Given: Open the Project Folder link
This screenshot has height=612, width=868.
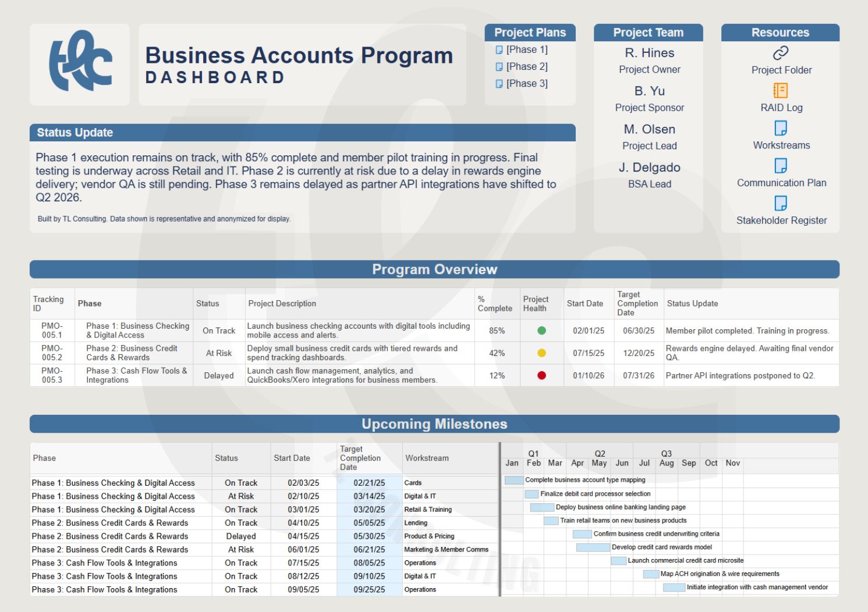Looking at the screenshot, I should click(781, 70).
